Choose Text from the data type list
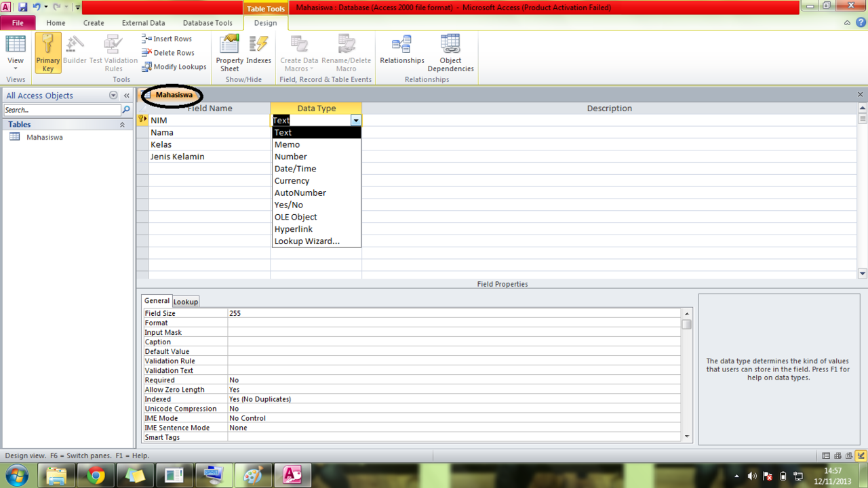 [316, 132]
